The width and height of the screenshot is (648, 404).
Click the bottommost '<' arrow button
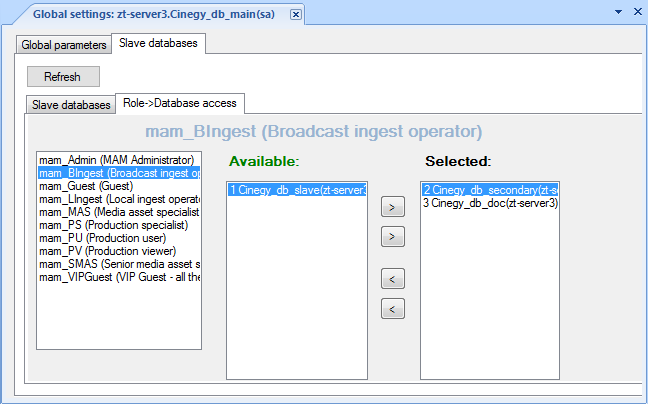(393, 309)
